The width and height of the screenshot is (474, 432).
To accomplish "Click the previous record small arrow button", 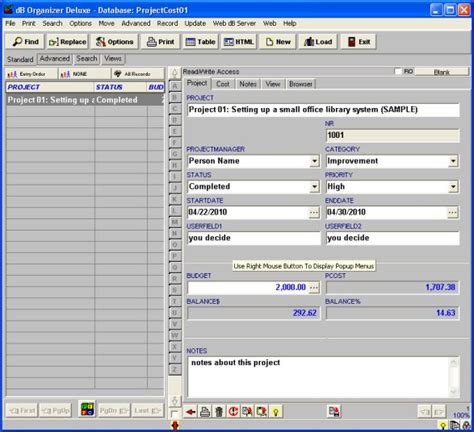I will tap(425, 412).
